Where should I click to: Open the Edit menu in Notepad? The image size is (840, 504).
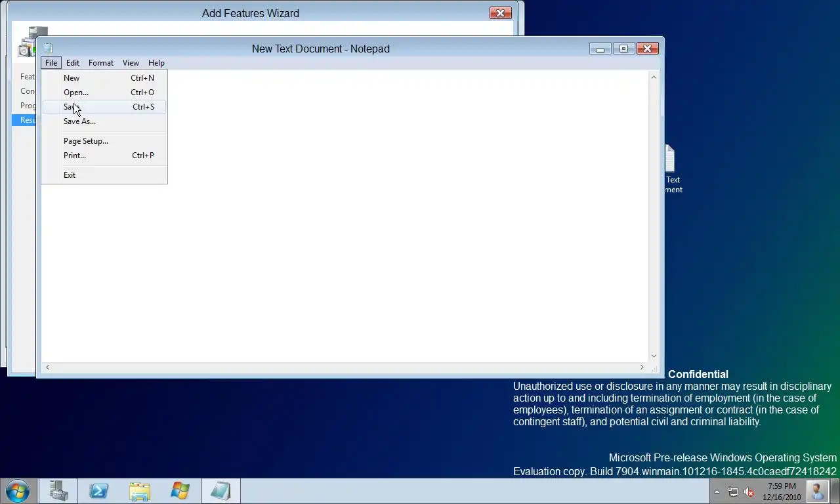73,63
